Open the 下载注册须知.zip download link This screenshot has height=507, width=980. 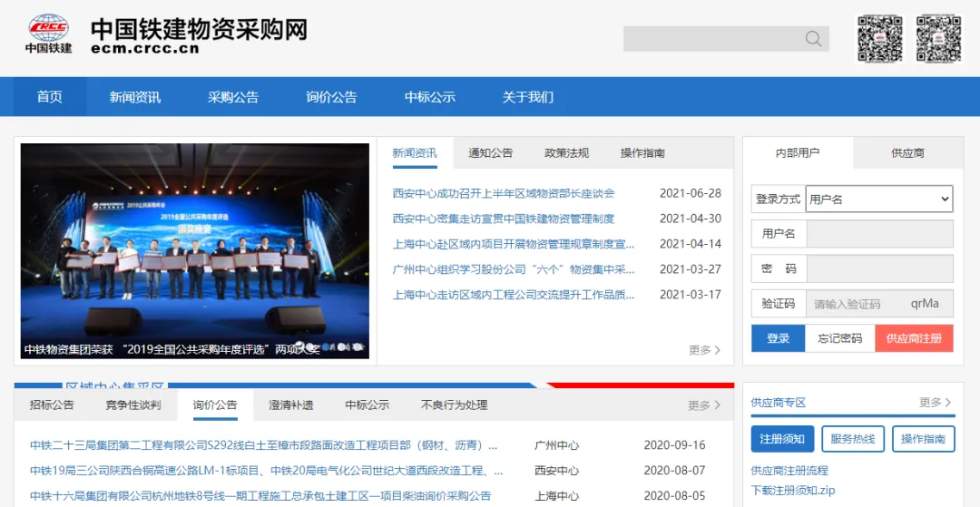click(x=793, y=491)
